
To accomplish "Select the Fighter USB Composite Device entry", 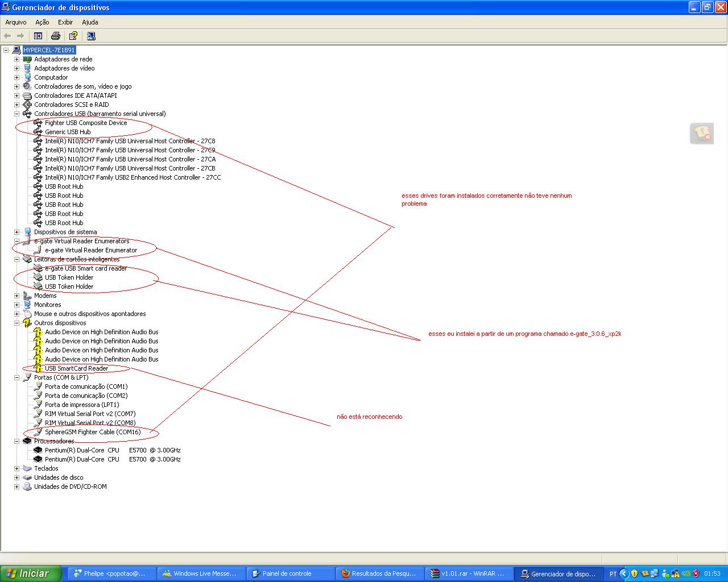I will [86, 123].
